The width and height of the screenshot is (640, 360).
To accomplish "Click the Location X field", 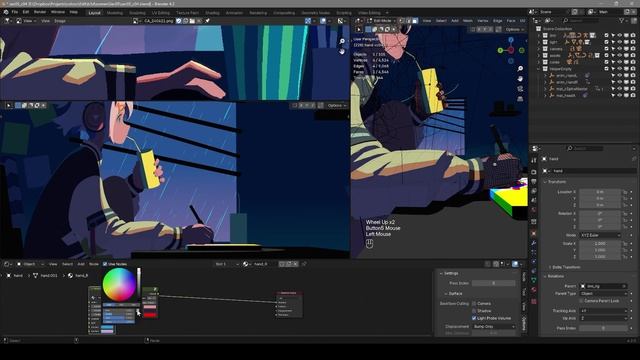I will pos(600,192).
